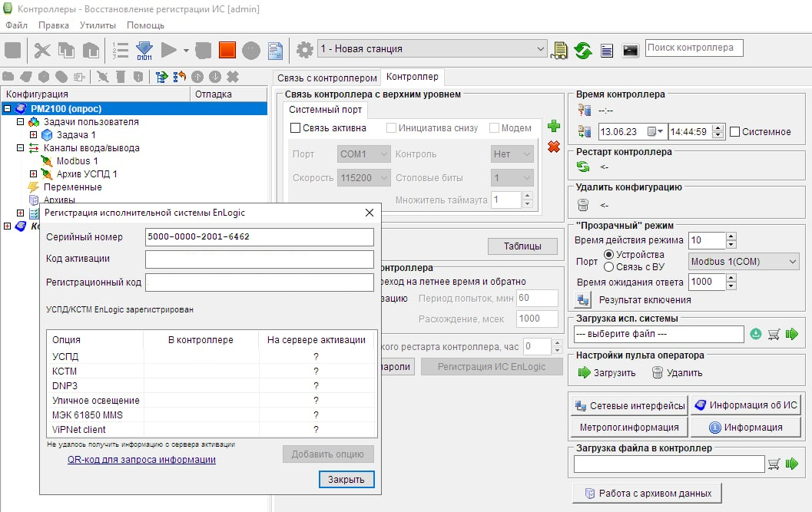Open the date picker calendar dropdown
The image size is (812, 512).
[655, 131]
